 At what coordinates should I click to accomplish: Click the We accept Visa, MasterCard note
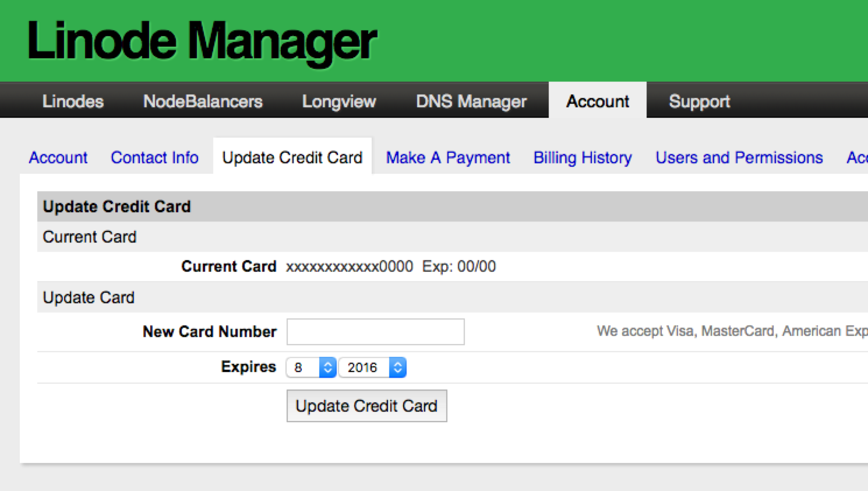tap(732, 331)
